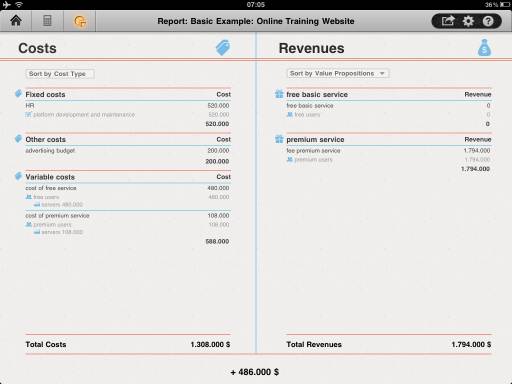512x384 pixels.
Task: Select the Fixed costs heading
Action: (x=45, y=95)
